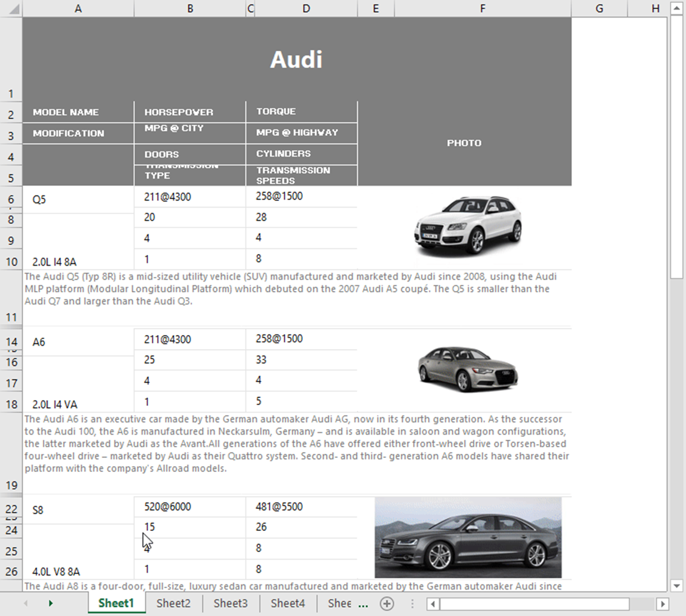Click the 'PHOTO' header cell
This screenshot has width=686, height=616.
pyautogui.click(x=464, y=144)
